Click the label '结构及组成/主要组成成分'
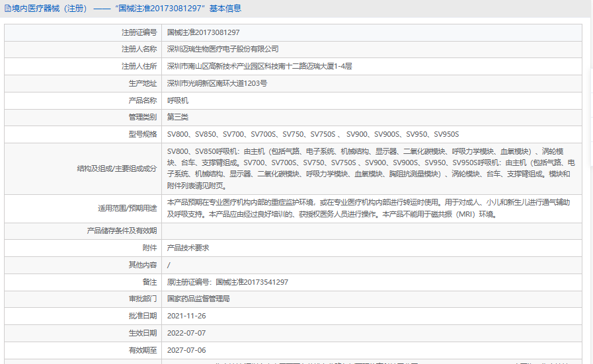The width and height of the screenshot is (593, 364). pos(117,168)
